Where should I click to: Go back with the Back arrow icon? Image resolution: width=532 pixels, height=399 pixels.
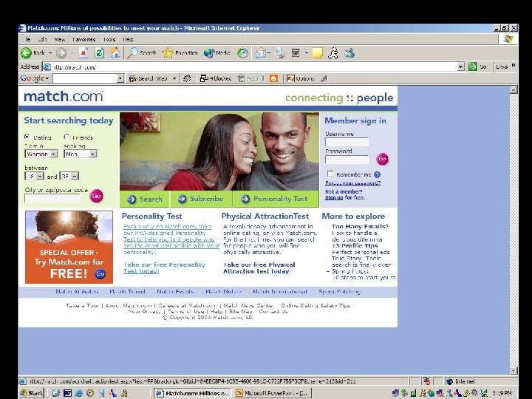click(26, 53)
